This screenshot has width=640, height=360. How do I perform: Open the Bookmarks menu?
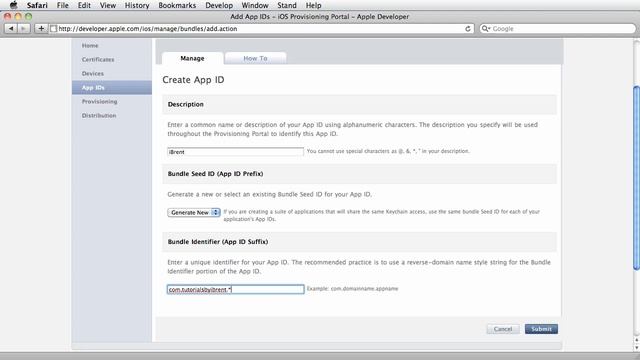177,5
